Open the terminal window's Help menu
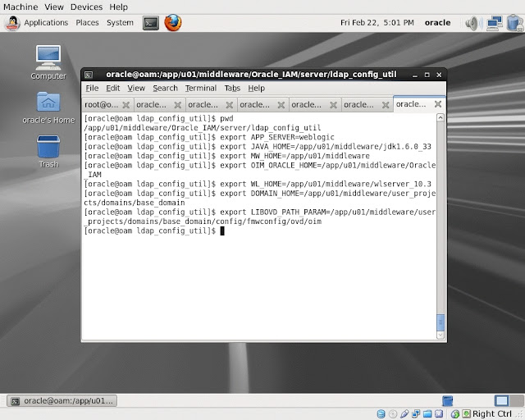Screen dimensions: 525x420 click(x=257, y=88)
